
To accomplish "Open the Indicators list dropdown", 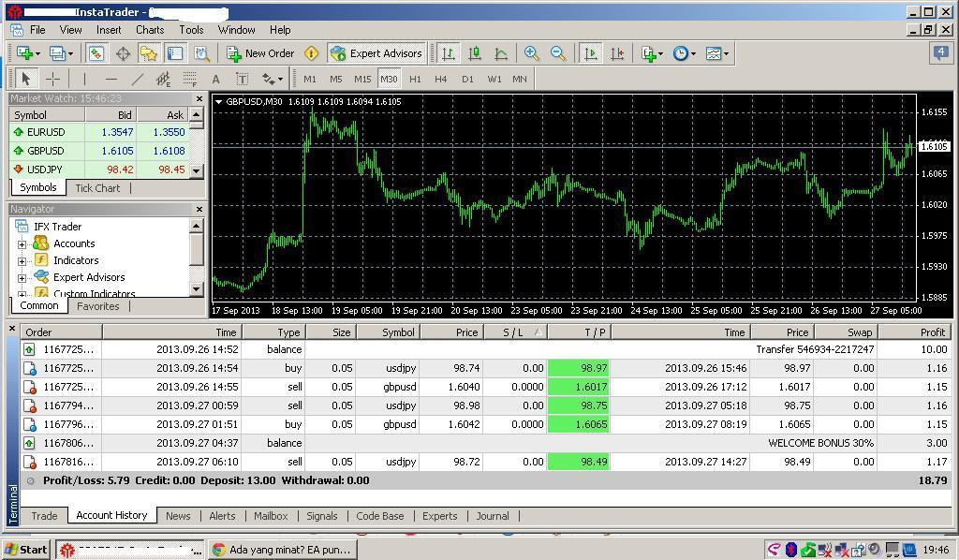I will pyautogui.click(x=652, y=53).
